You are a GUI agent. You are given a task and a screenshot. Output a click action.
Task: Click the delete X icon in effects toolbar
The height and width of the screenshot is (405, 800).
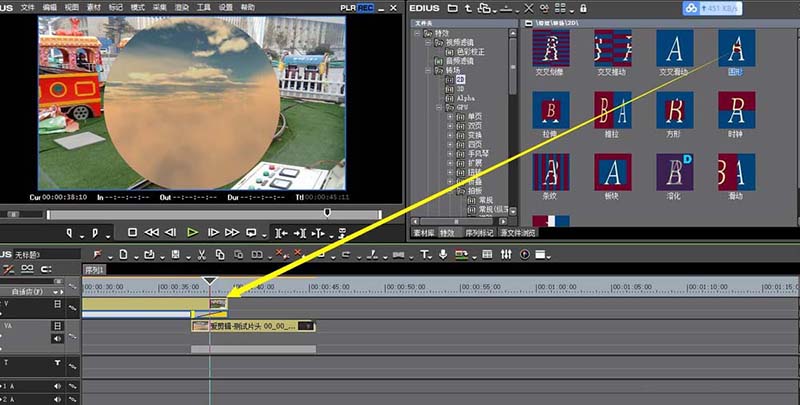529,8
